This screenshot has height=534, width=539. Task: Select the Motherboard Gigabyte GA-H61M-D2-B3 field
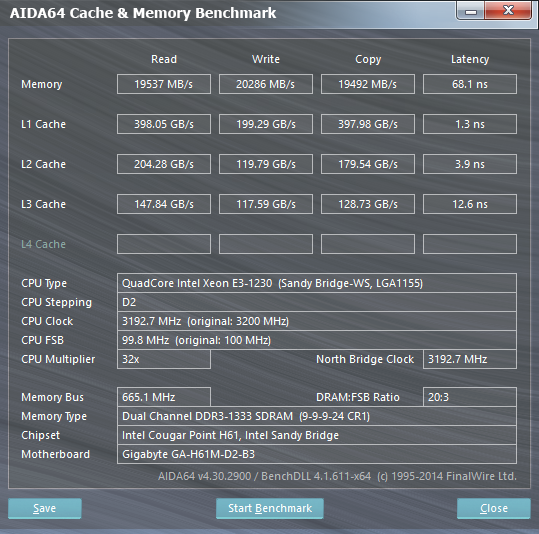[317, 454]
